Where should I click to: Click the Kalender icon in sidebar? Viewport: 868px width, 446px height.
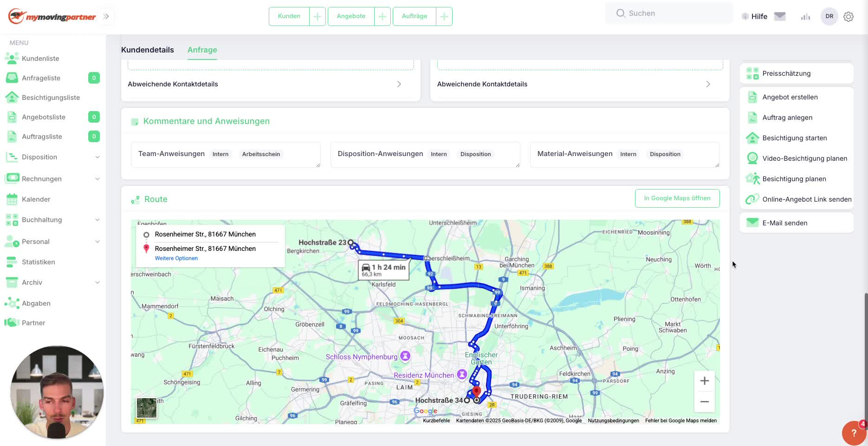click(12, 199)
